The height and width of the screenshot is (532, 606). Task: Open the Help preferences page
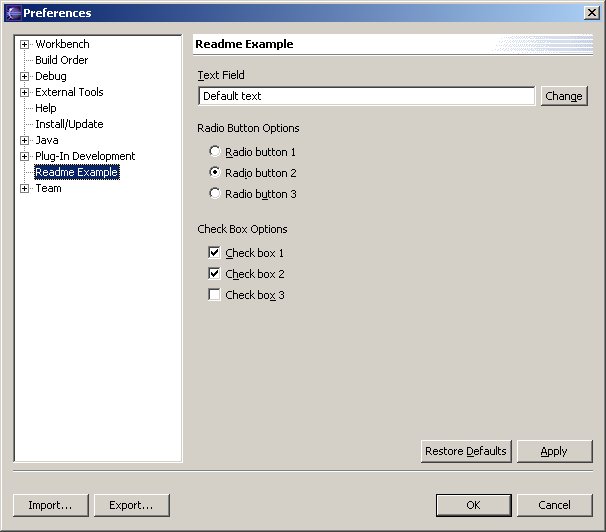pos(46,108)
